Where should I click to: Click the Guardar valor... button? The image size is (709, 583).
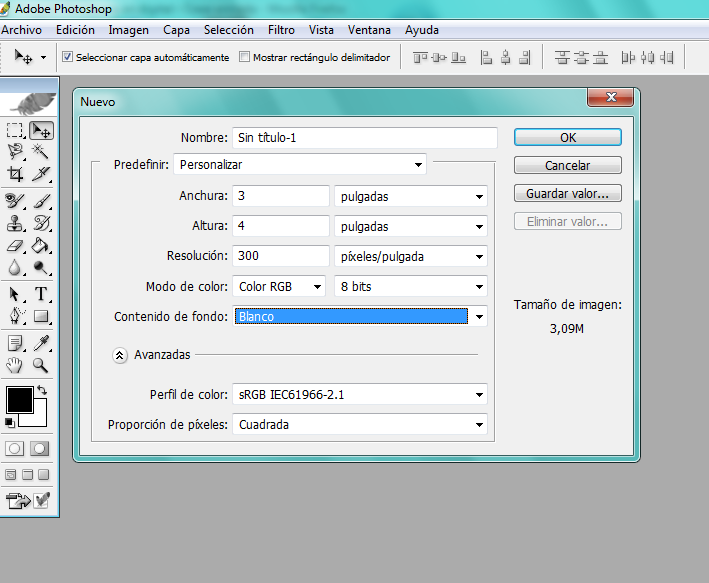568,194
